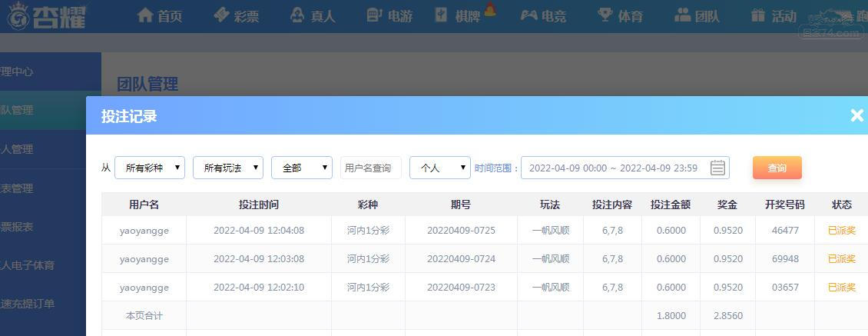The image size is (868, 336).
Task: Click the slot machine icon beside 电游
Action: click(x=374, y=15)
